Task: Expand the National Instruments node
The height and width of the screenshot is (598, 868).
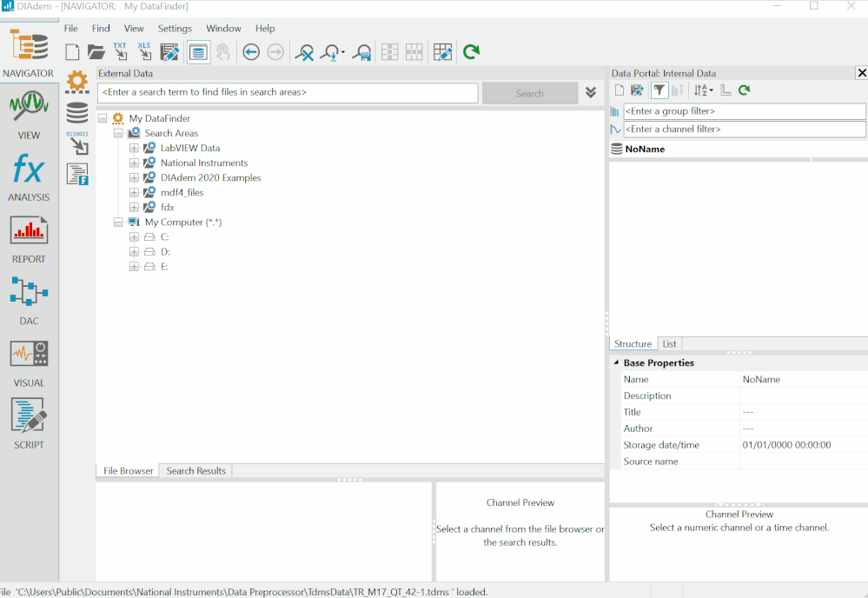Action: [134, 163]
